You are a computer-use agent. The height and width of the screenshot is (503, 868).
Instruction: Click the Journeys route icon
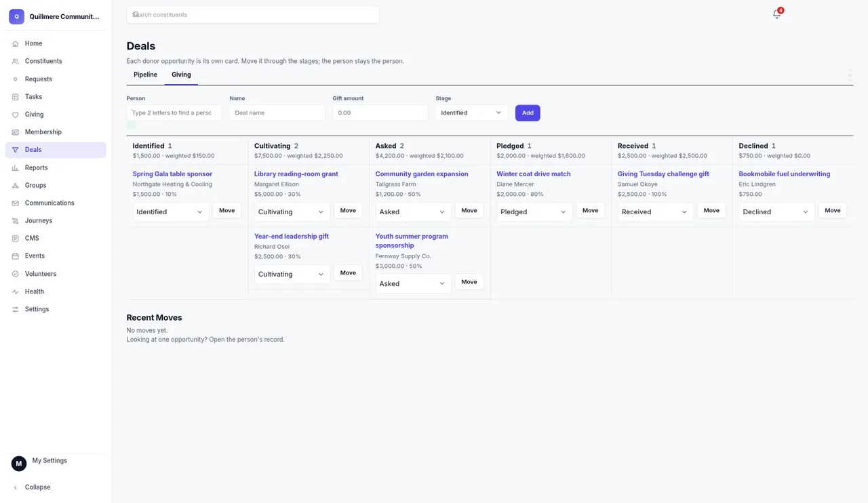pyautogui.click(x=16, y=220)
